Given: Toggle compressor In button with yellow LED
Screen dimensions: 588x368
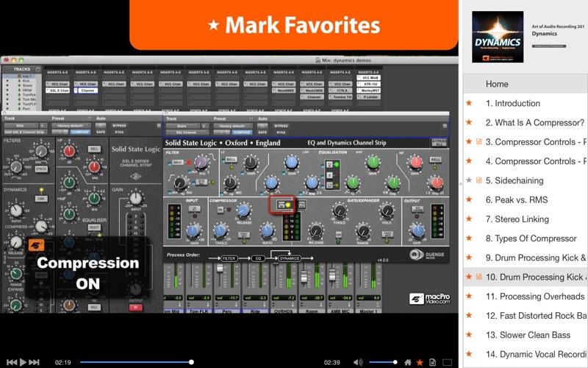Looking at the screenshot, I should pyautogui.click(x=283, y=205).
